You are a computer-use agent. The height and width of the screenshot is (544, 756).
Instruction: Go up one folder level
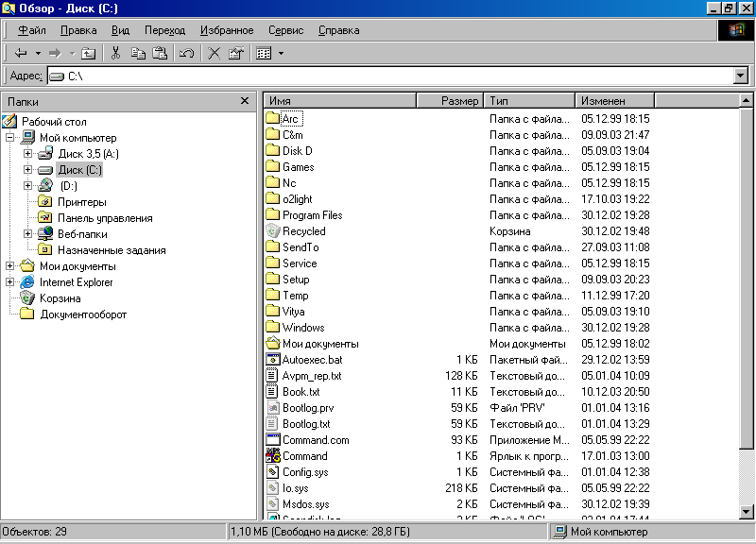(x=88, y=53)
